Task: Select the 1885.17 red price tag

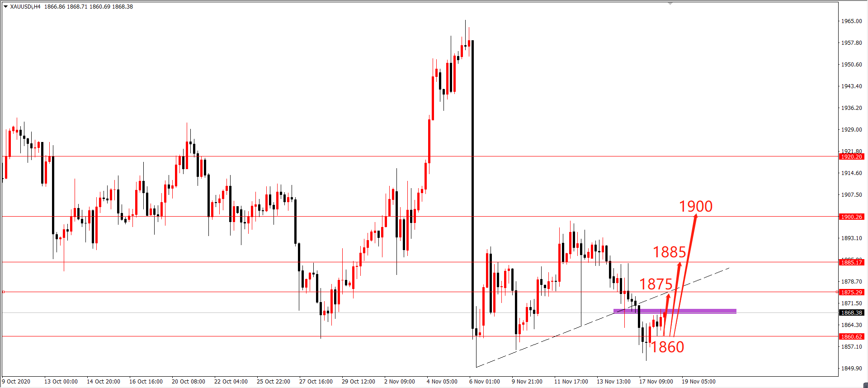Action: click(x=852, y=263)
